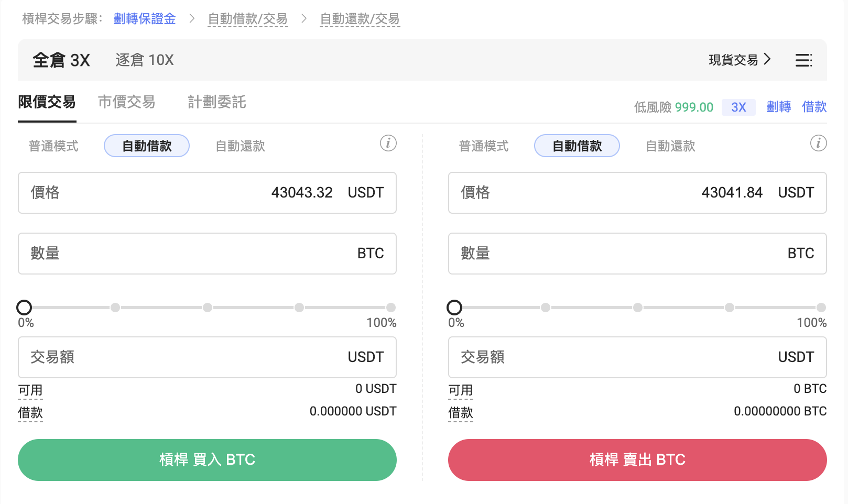Open 現貨交易 via its chevron arrow
Image resolution: width=848 pixels, height=504 pixels.
767,59
